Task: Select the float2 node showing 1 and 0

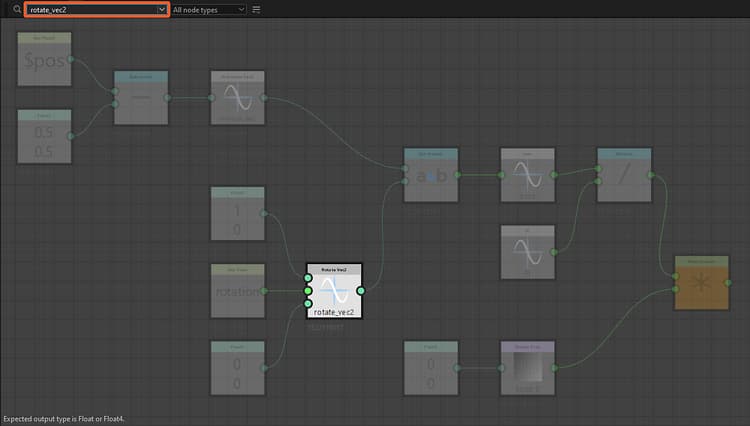Action: (x=238, y=213)
